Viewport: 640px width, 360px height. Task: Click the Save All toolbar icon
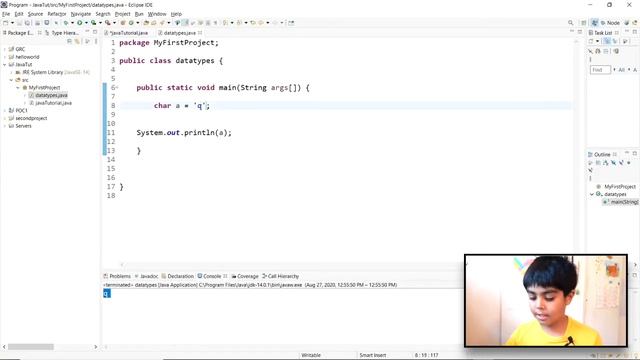[27, 23]
